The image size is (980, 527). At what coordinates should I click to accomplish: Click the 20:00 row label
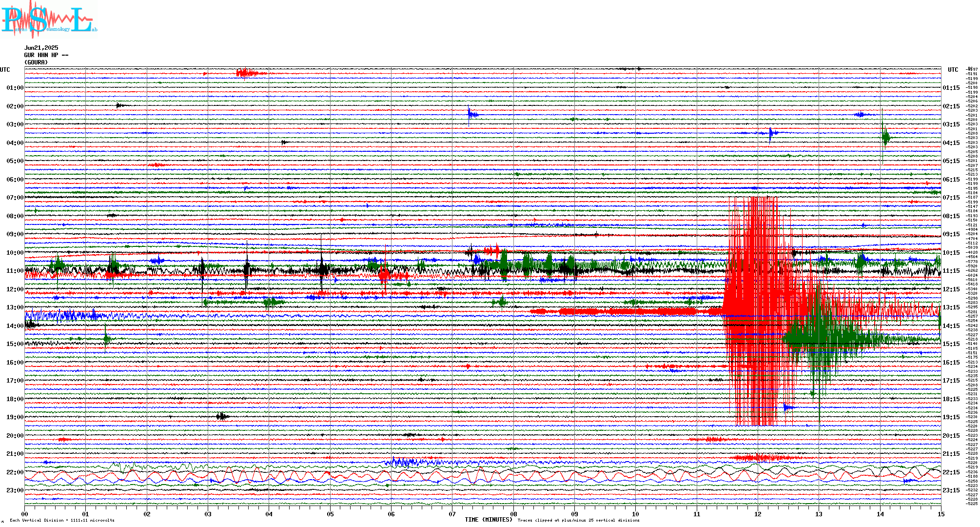click(x=15, y=436)
